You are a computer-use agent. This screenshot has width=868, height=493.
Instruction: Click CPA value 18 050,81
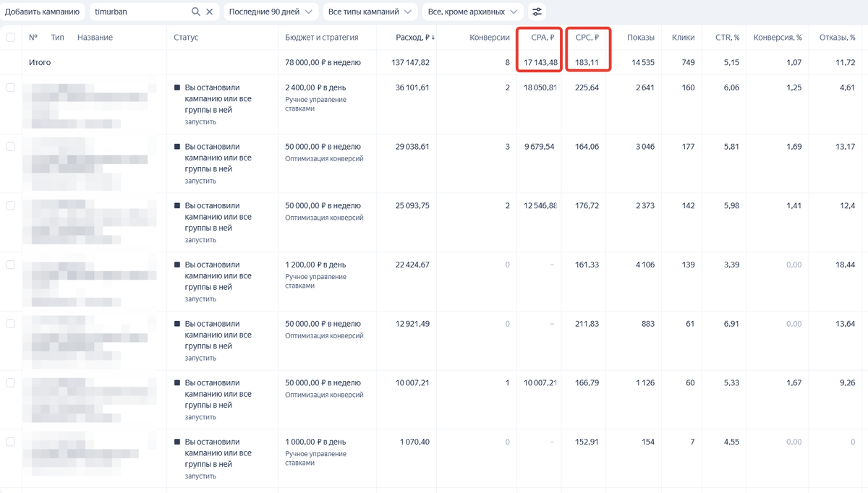coord(540,87)
